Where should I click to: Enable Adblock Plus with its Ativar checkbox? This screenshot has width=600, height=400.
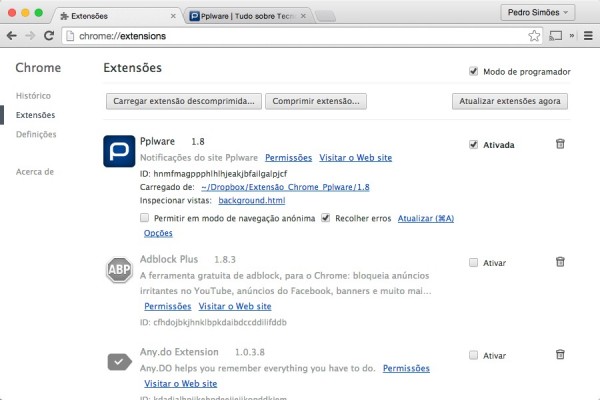tap(473, 263)
